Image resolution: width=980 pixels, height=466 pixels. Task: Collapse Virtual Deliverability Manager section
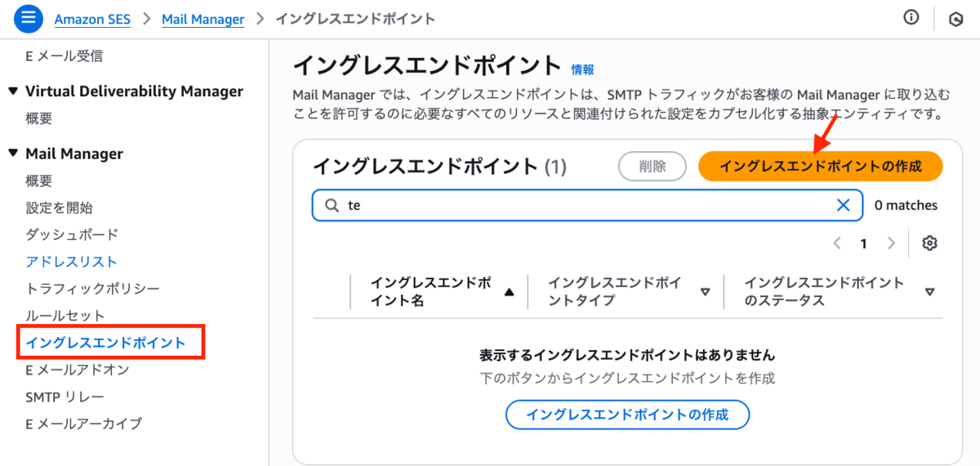[12, 91]
